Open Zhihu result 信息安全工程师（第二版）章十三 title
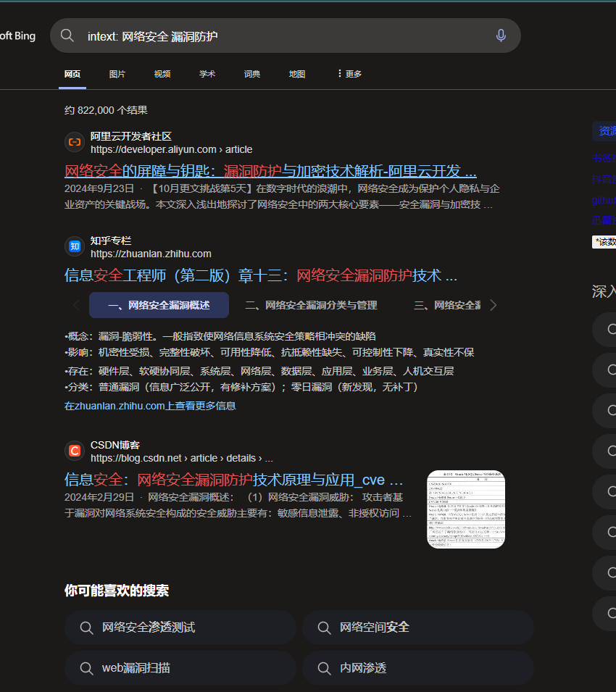 [x=261, y=275]
